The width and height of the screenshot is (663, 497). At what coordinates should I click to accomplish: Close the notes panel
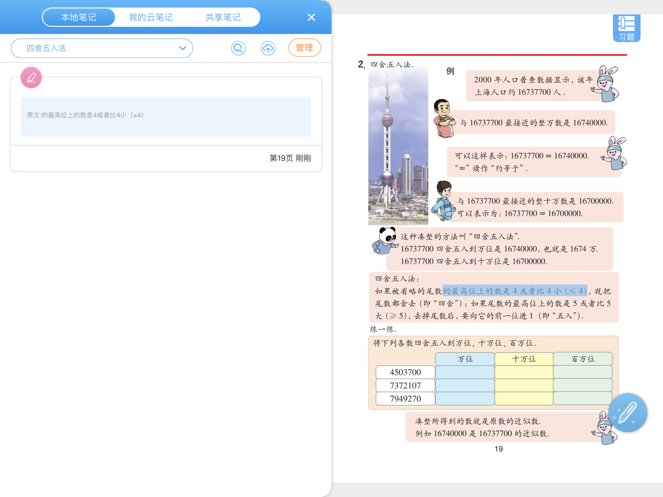(311, 17)
